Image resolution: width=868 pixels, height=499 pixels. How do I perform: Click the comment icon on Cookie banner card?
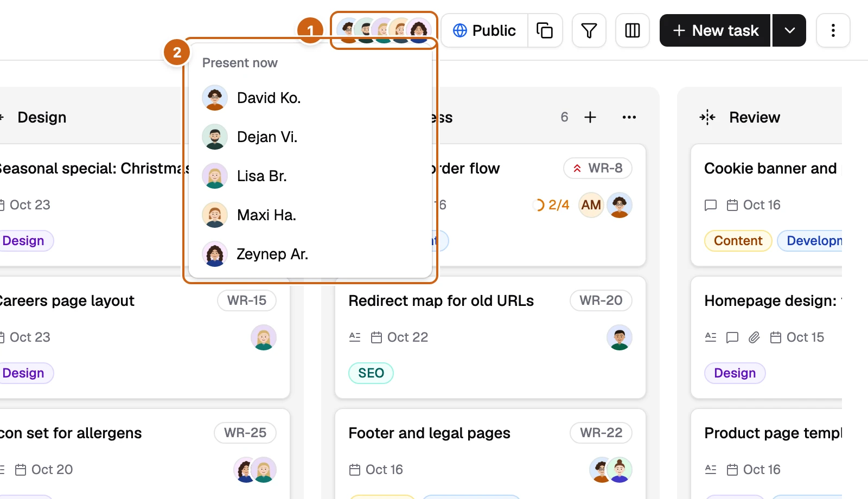pos(711,205)
